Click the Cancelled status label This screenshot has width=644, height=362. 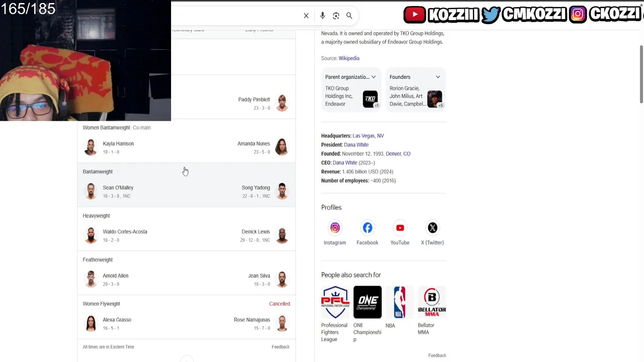click(x=280, y=304)
